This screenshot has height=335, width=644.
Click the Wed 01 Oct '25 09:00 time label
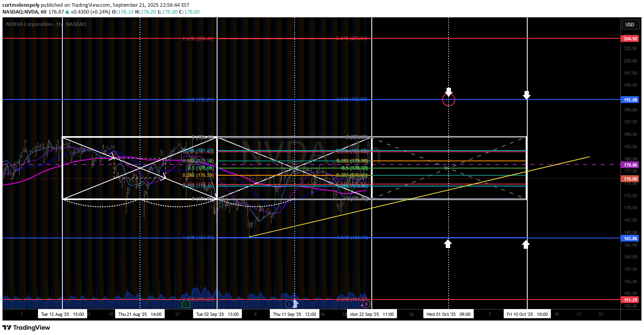point(448,314)
